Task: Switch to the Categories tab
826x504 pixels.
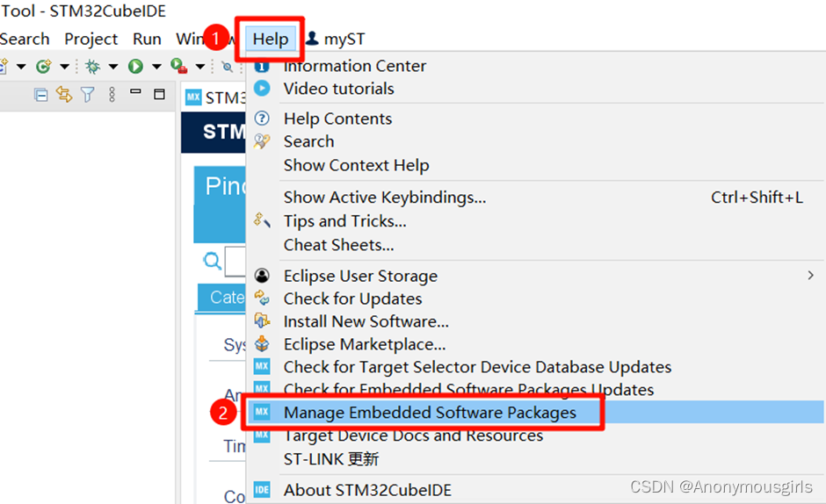Action: 221,297
